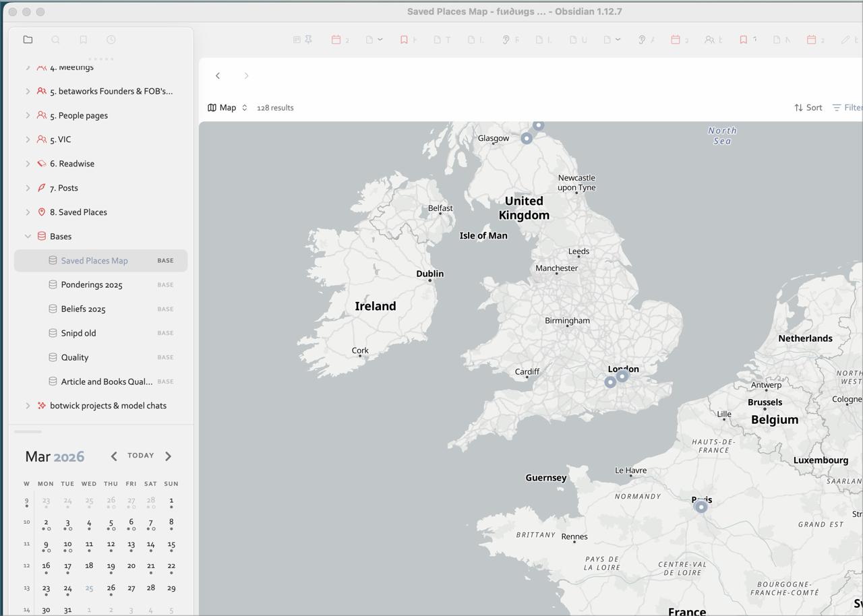This screenshot has width=863, height=616.
Task: Click the map pin over Paris
Action: click(701, 506)
